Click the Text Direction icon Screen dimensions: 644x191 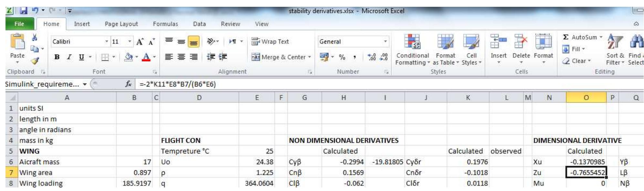233,41
